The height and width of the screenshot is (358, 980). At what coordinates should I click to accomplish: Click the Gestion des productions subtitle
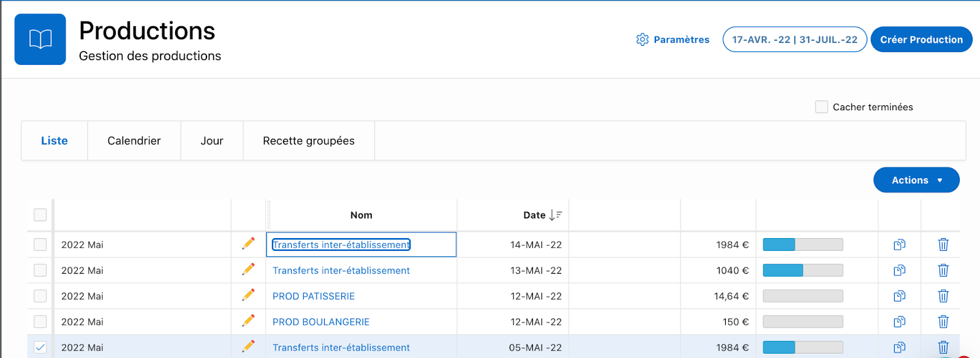coord(150,56)
